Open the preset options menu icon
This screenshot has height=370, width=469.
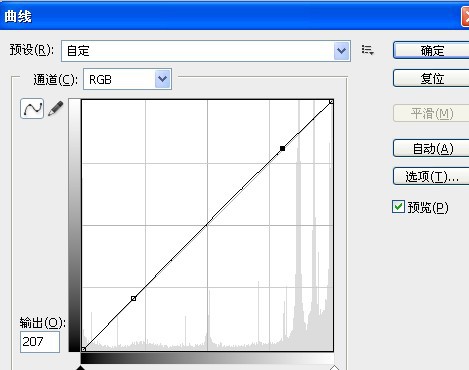pos(368,50)
